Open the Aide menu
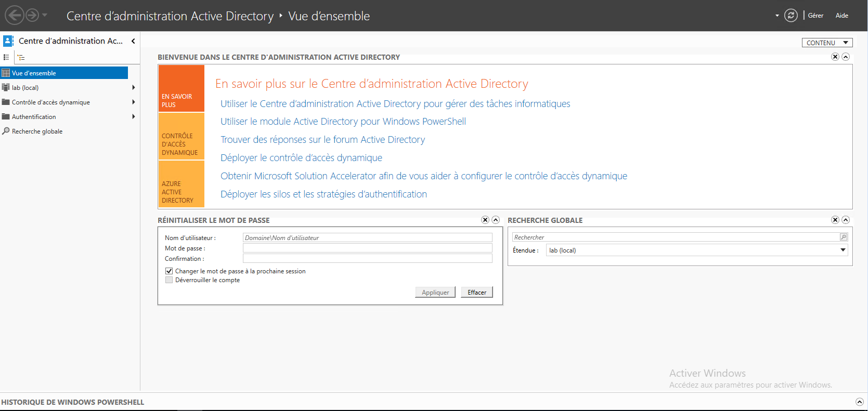The width and height of the screenshot is (868, 411). pyautogui.click(x=841, y=16)
